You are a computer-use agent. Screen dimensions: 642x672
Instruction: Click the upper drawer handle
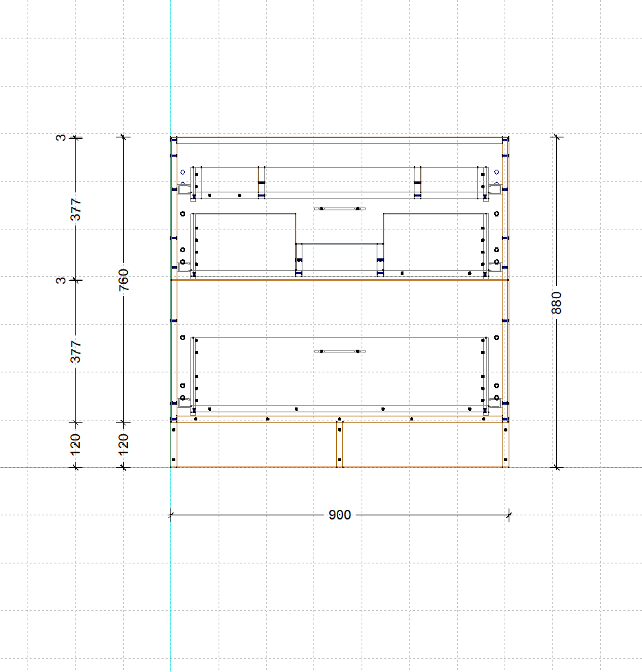click(337, 208)
